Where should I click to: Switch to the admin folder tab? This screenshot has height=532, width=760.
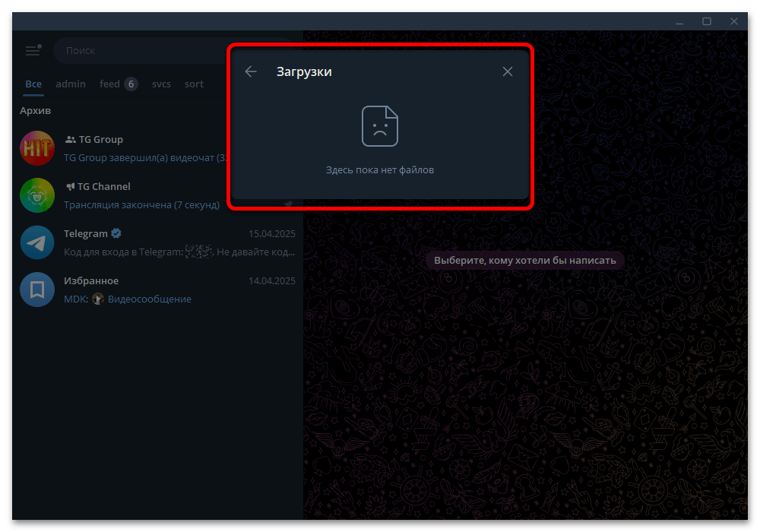(71, 84)
